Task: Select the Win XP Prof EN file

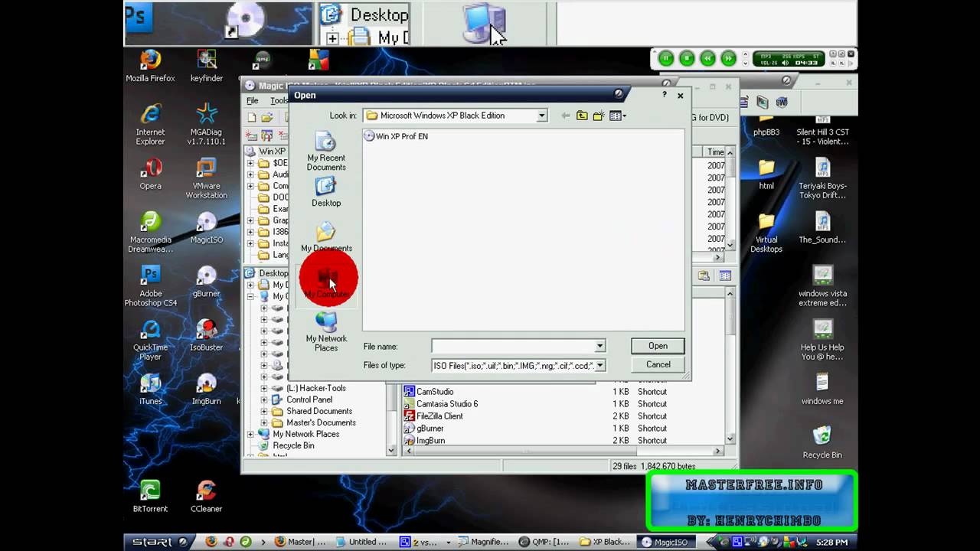Action: (x=396, y=136)
